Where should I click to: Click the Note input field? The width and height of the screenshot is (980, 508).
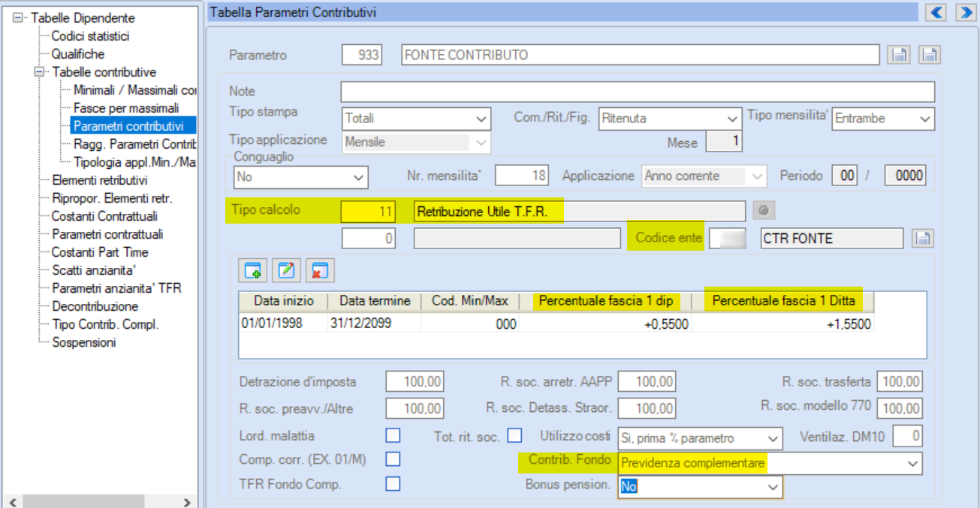click(638, 92)
